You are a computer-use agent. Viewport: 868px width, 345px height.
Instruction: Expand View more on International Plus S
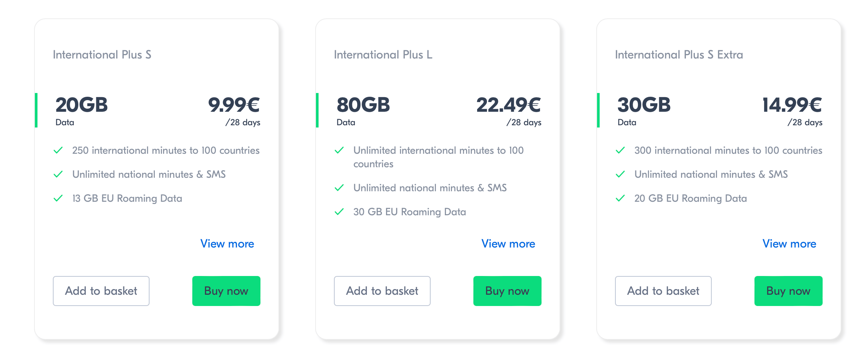coord(227,244)
